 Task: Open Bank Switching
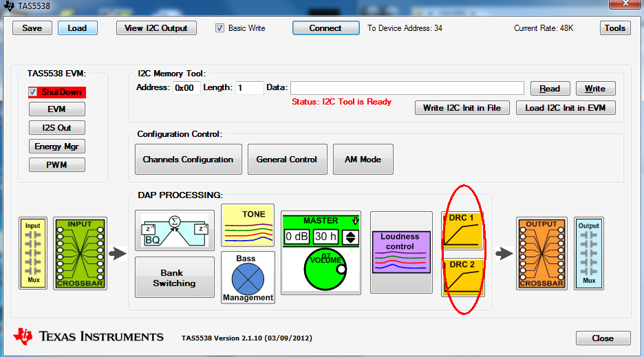pyautogui.click(x=175, y=277)
